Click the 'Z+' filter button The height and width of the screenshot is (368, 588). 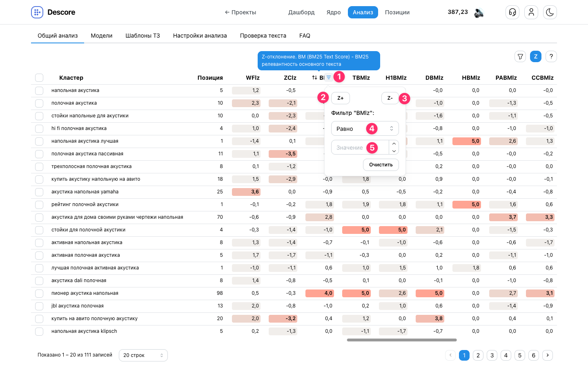[x=341, y=98]
